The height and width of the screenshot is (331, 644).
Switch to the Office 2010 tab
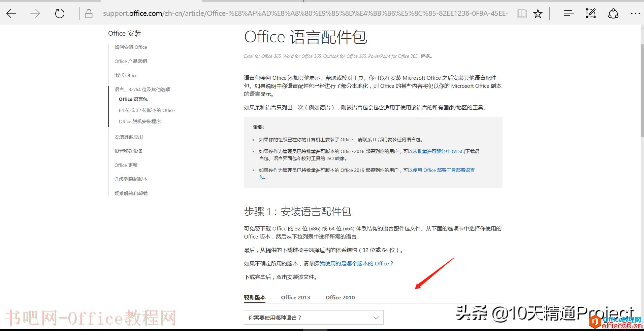(x=340, y=297)
